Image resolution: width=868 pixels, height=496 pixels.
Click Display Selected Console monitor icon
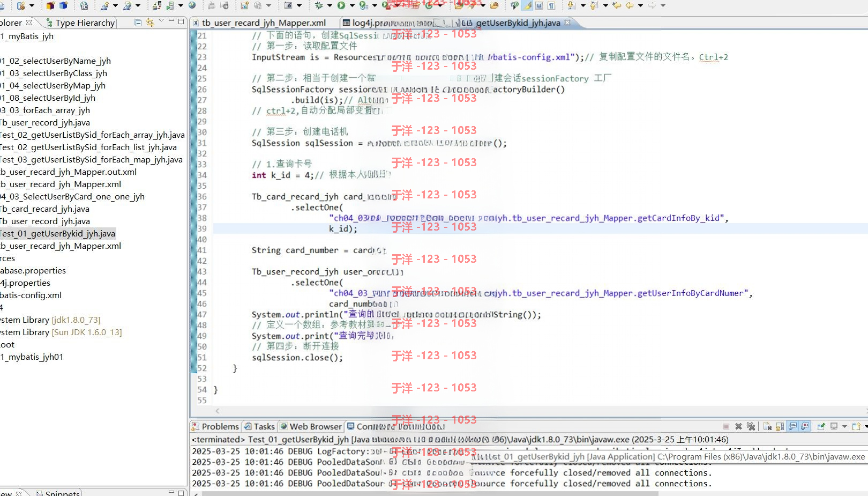(834, 426)
